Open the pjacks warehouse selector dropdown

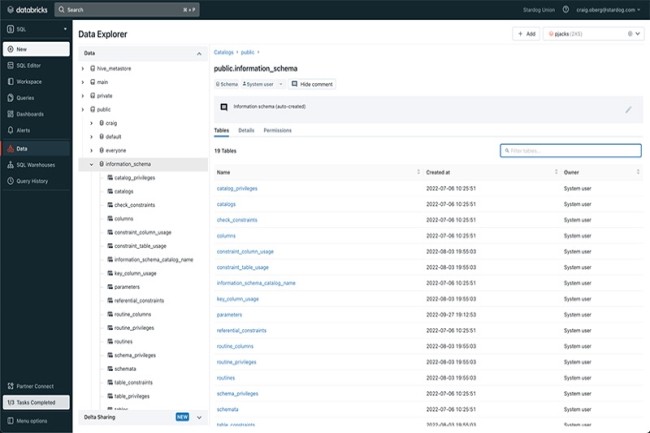pos(593,34)
